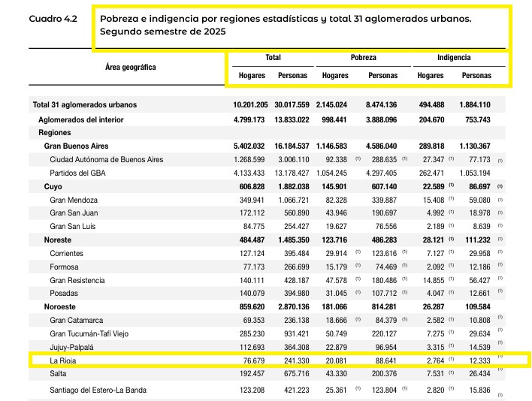Select total poverty persons value 8.474.136

381,104
